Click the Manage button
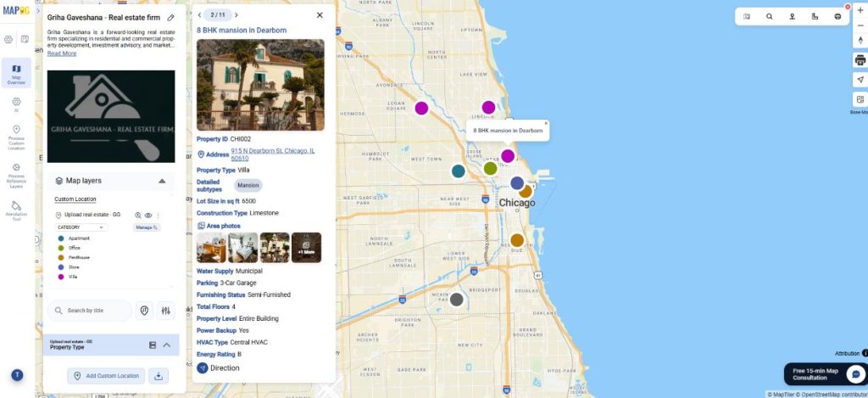The image size is (868, 398). pos(146,227)
